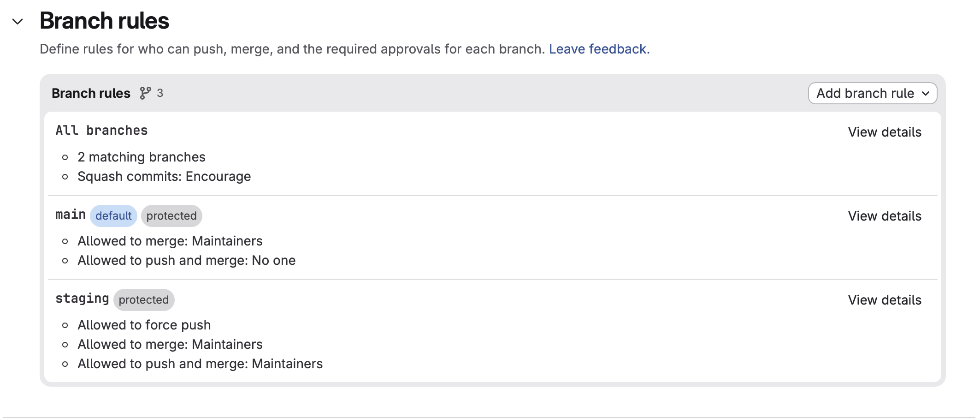Viewport: 980px width, 419px height.
Task: Open the Leave feedback link
Action: [599, 49]
